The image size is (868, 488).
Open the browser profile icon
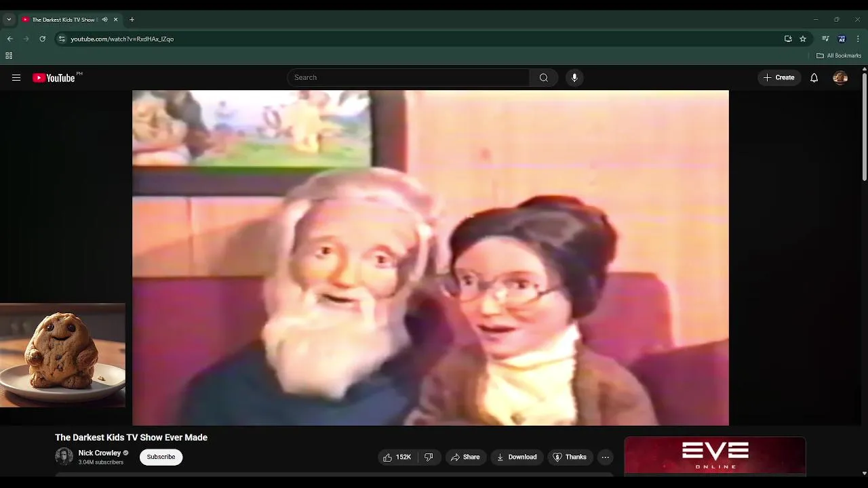[x=842, y=39]
